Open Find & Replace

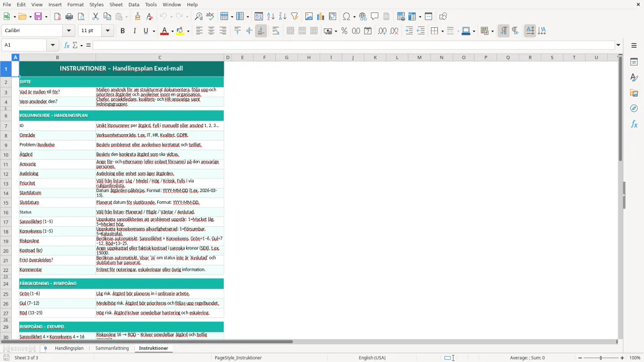pyautogui.click(x=199, y=17)
